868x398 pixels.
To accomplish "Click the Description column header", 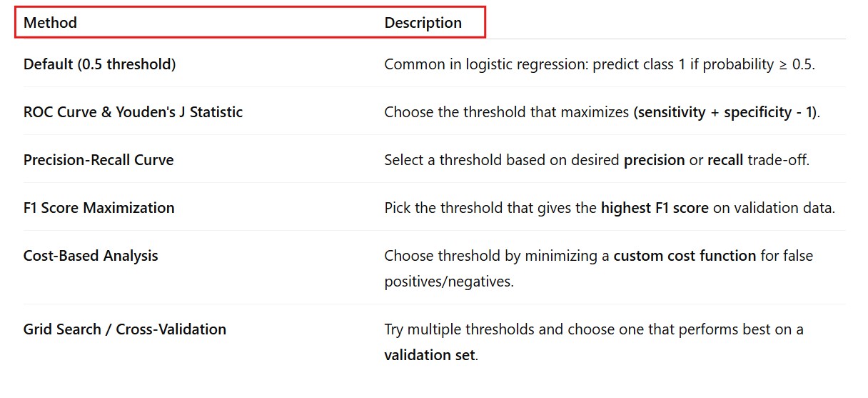I will point(423,23).
